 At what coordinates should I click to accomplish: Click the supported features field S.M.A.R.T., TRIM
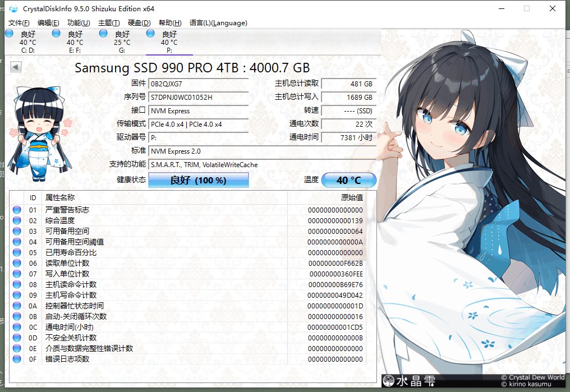[263, 164]
